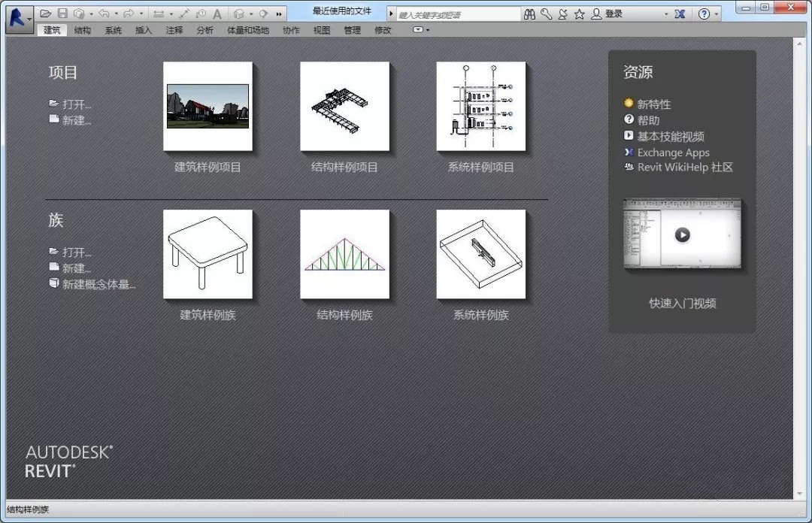812x523 pixels.
Task: Click the Help question mark icon in title bar
Action: [704, 14]
